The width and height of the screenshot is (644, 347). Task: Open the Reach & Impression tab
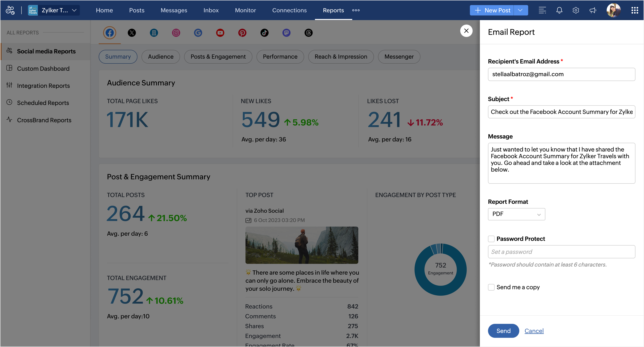(341, 57)
